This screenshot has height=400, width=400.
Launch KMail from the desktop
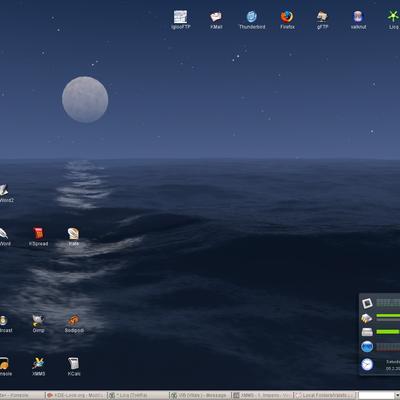[216, 20]
